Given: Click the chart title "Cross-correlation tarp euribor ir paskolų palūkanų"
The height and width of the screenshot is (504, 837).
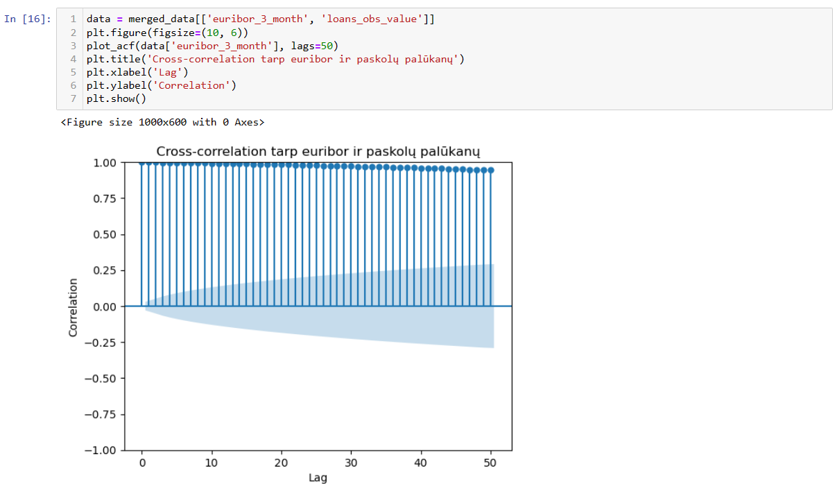Looking at the screenshot, I should (318, 152).
